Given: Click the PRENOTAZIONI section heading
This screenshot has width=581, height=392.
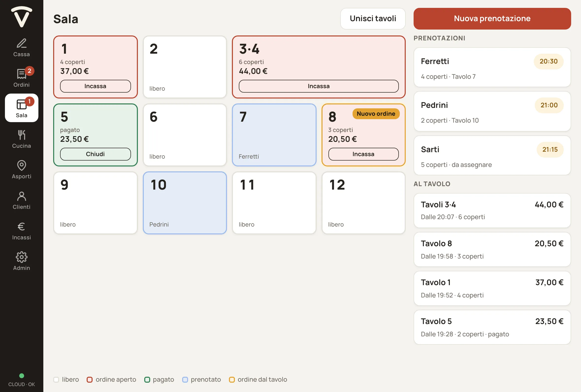Looking at the screenshot, I should 439,38.
